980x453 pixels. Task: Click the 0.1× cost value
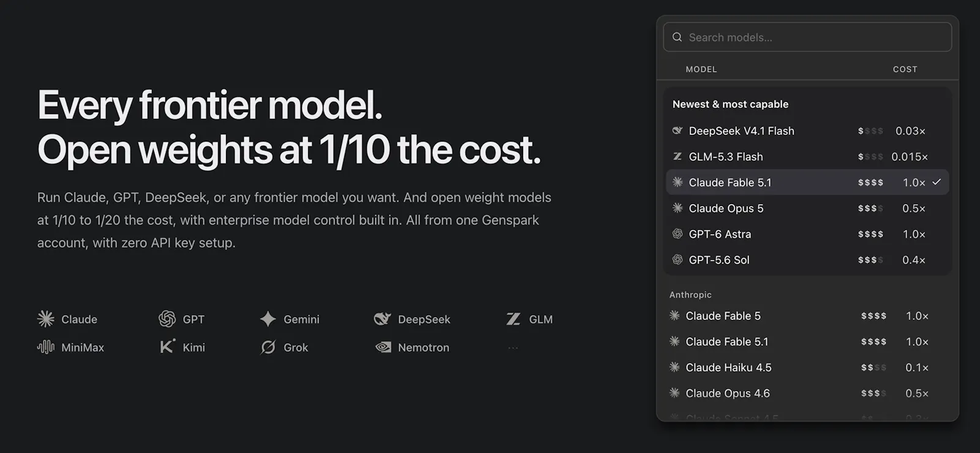(917, 367)
